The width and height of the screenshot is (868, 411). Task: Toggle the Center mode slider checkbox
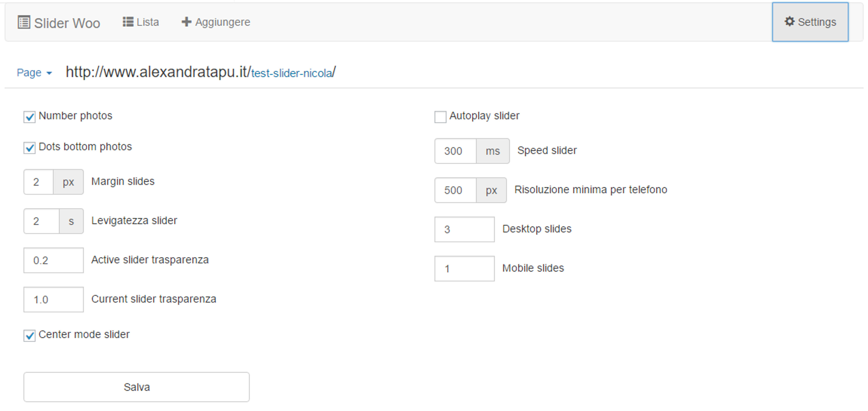pos(30,335)
